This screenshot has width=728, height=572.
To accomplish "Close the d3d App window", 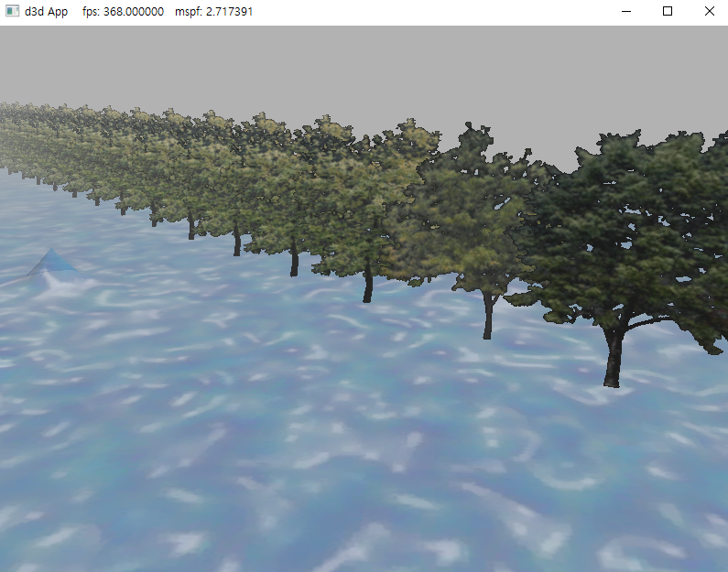I will point(709,11).
